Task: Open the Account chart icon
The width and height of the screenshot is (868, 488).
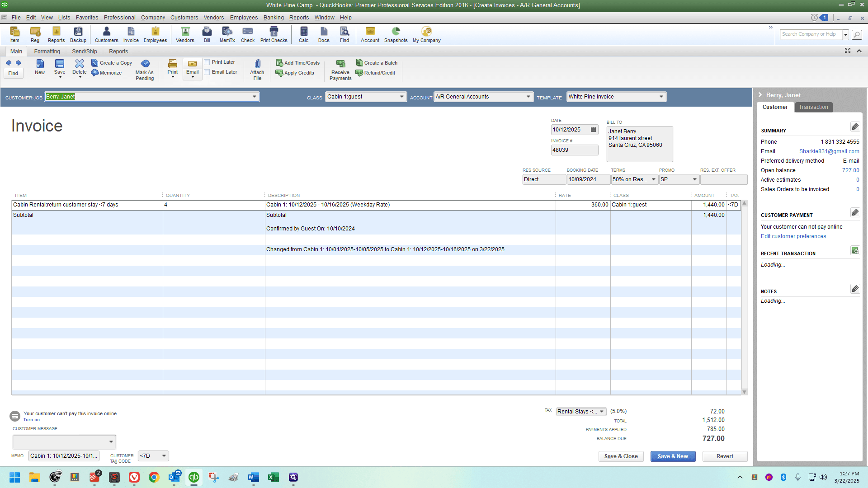Action: coord(370,34)
